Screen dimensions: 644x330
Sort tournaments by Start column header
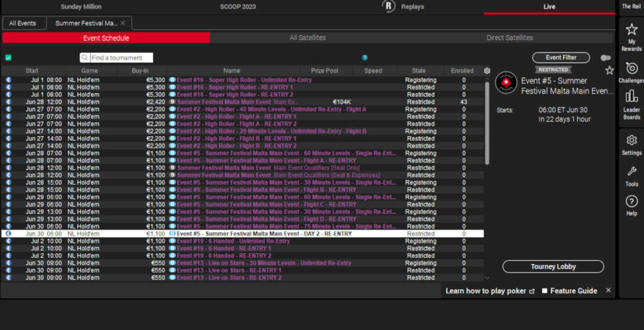pos(32,71)
